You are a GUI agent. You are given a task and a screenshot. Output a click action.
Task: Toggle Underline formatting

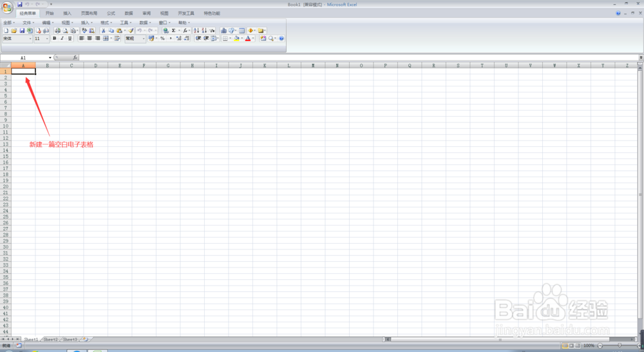click(70, 38)
